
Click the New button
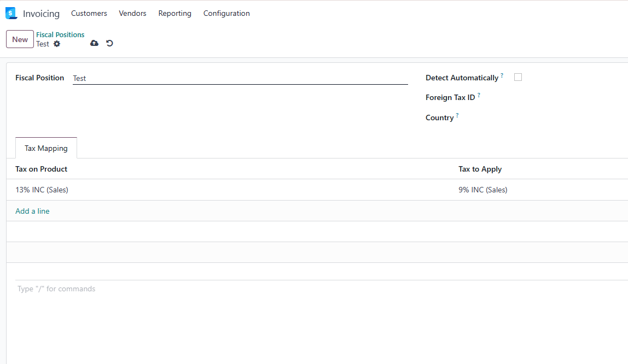click(20, 39)
